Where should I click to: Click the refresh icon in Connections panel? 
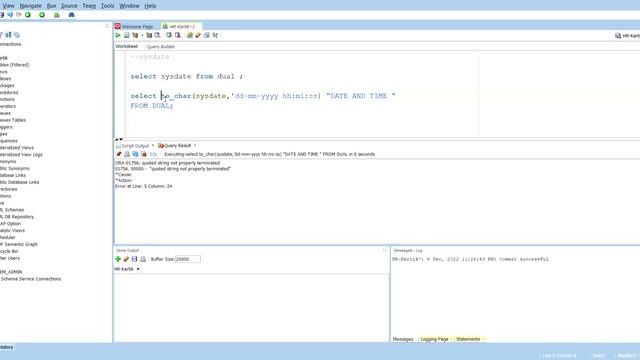pos(17,36)
